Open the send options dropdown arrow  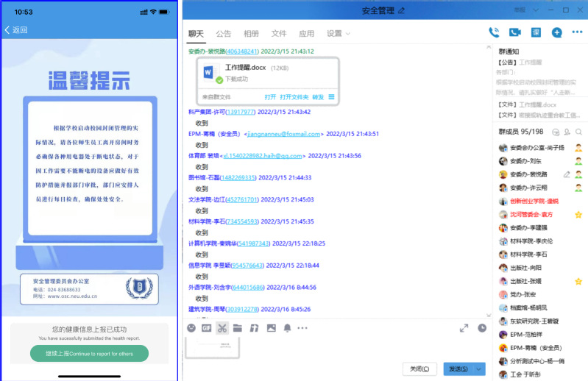point(480,368)
